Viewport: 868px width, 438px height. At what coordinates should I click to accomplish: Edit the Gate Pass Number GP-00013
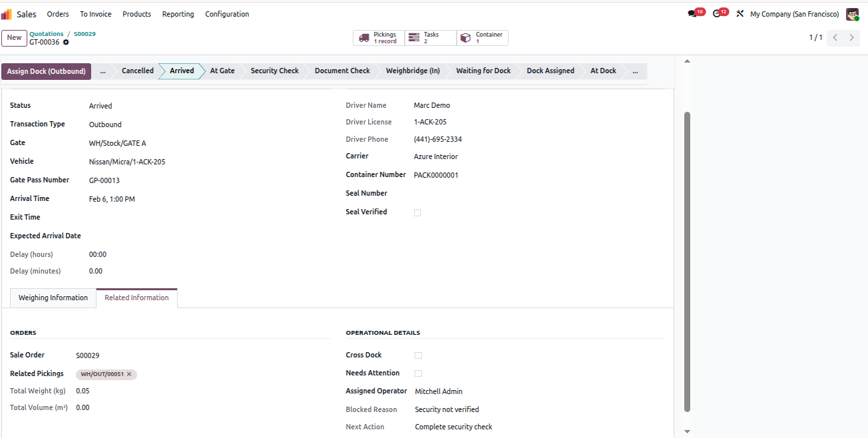coord(210,180)
